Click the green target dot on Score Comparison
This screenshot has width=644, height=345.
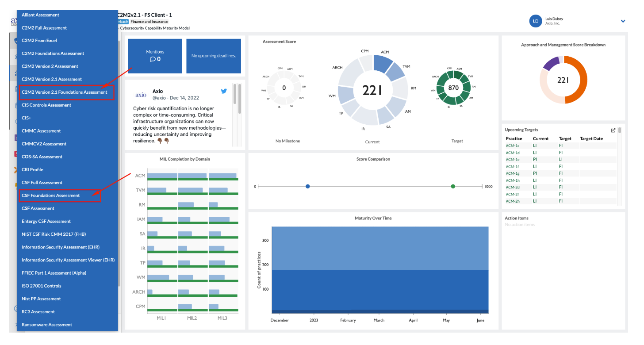point(453,187)
